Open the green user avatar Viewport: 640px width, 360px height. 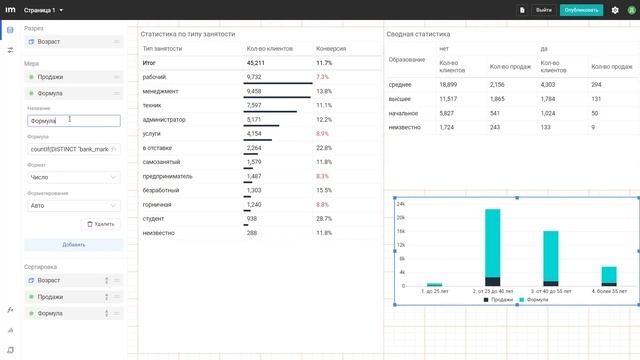pos(631,10)
